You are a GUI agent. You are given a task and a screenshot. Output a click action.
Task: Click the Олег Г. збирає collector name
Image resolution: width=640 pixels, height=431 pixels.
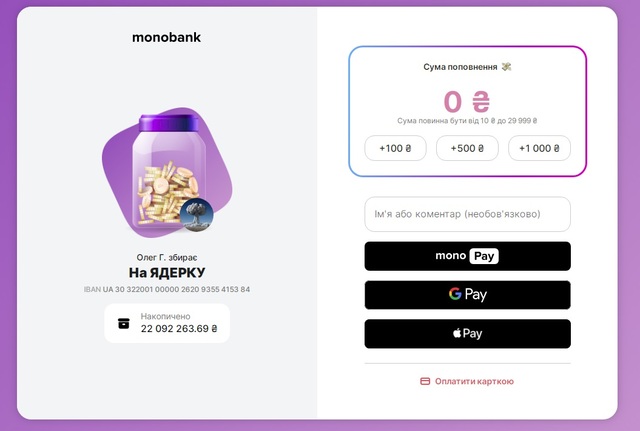tap(167, 257)
